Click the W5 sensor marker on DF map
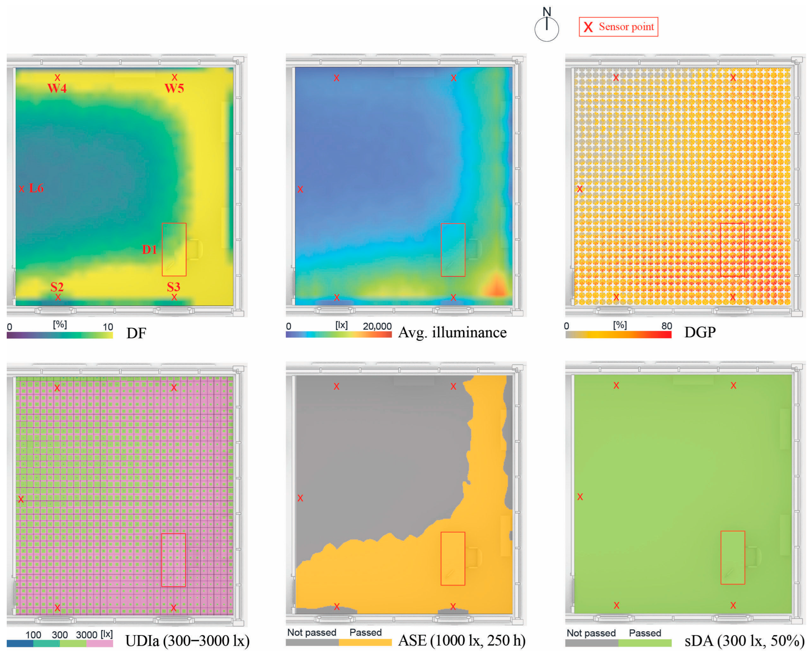This screenshot has width=812, height=657. 174,77
